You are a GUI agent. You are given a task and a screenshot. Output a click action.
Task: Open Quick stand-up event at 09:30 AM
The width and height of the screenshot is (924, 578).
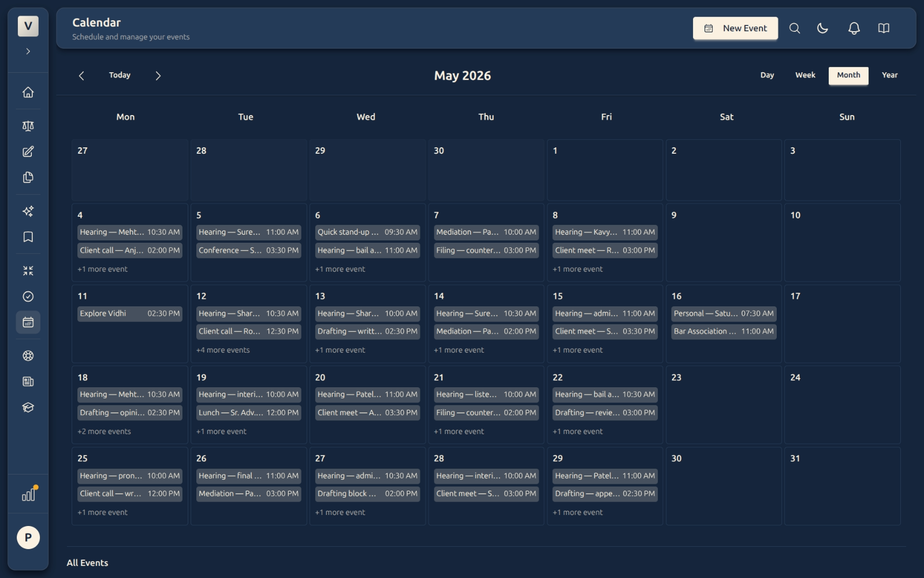click(x=367, y=232)
